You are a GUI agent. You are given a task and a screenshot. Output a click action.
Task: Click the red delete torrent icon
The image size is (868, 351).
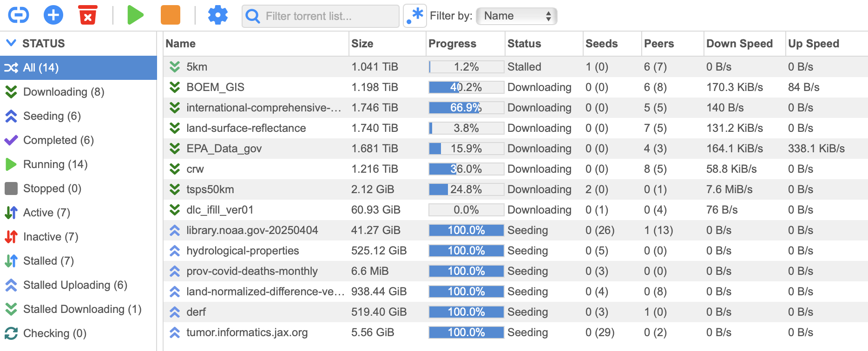(x=88, y=15)
